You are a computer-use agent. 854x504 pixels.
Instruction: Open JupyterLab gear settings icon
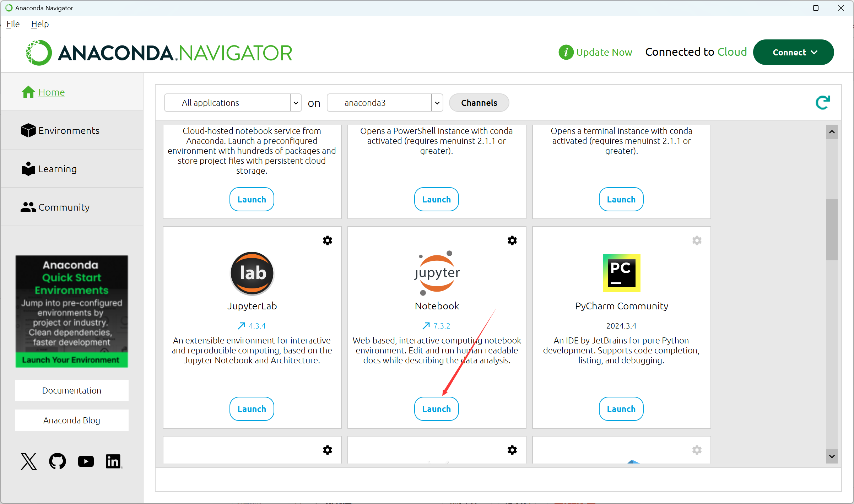click(327, 240)
